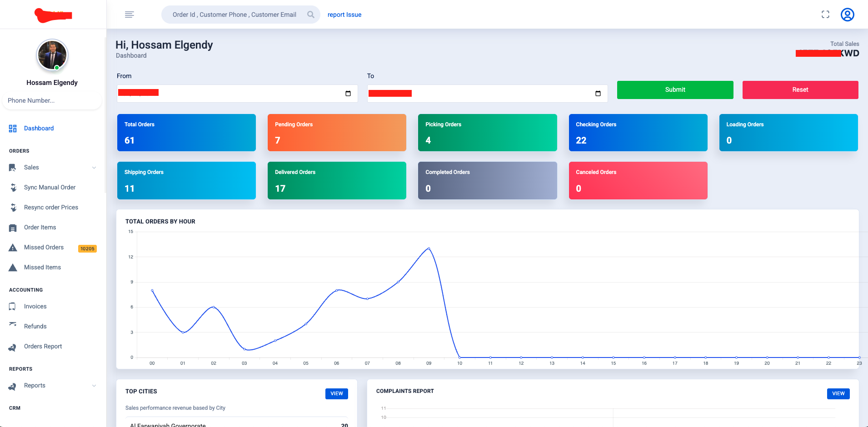Click the report Issue link
The image size is (868, 427).
(x=344, y=15)
